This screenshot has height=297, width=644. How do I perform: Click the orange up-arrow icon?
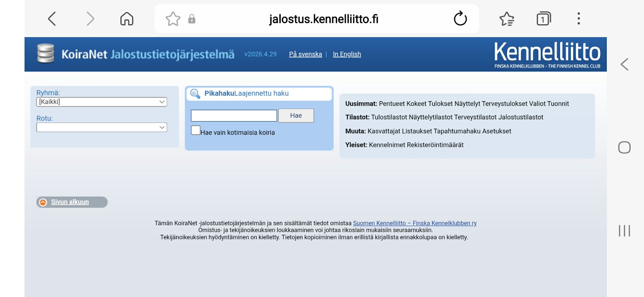43,202
